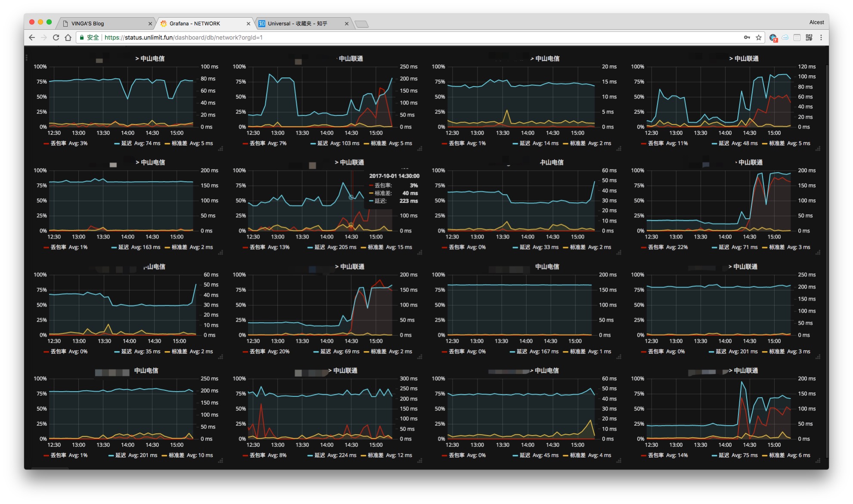Image resolution: width=853 pixels, height=504 pixels.
Task: Bookmark this page with the star icon
Action: [759, 37]
